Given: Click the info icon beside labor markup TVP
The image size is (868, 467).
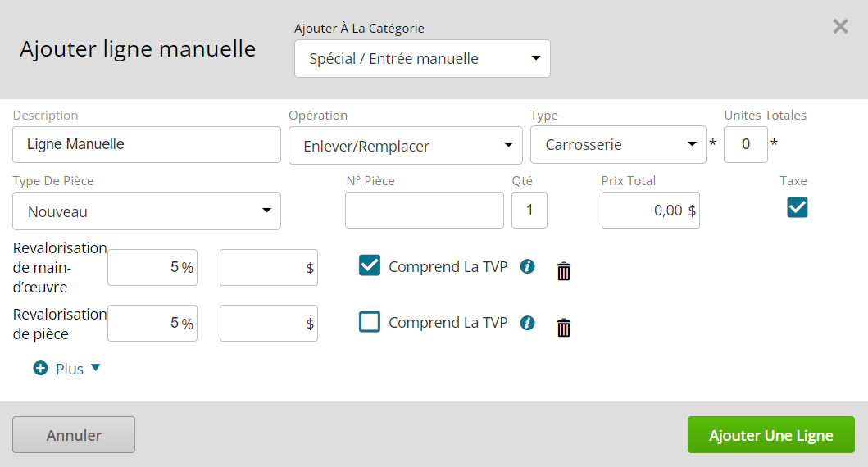Looking at the screenshot, I should 528,267.
